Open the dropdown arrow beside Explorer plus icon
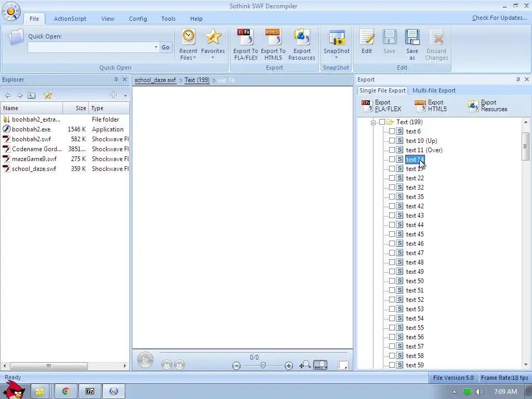This screenshot has width=532, height=399. tap(125, 96)
